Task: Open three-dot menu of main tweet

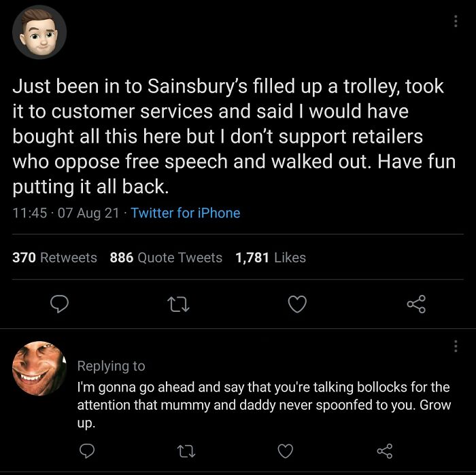Action: (456, 21)
